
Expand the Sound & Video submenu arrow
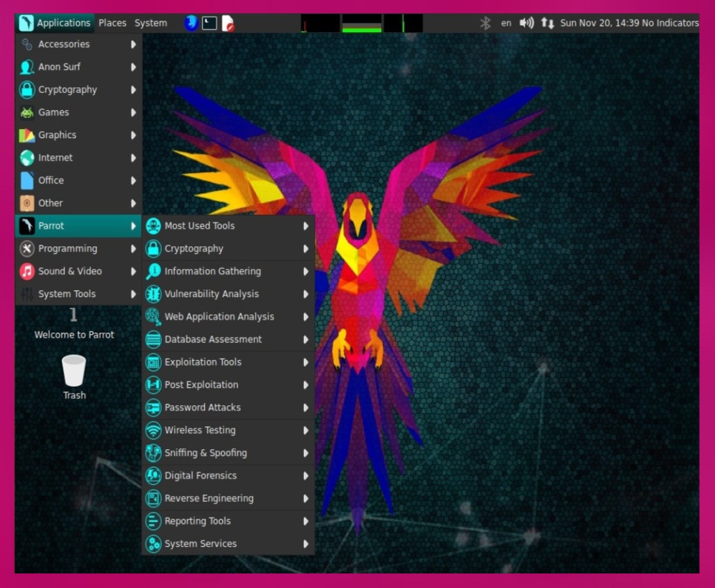click(133, 271)
